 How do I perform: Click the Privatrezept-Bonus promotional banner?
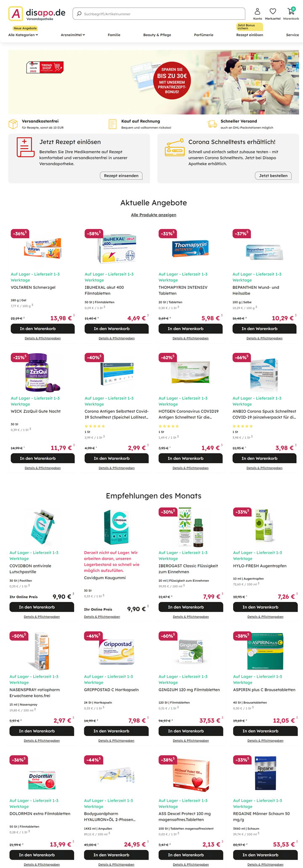coord(154,82)
